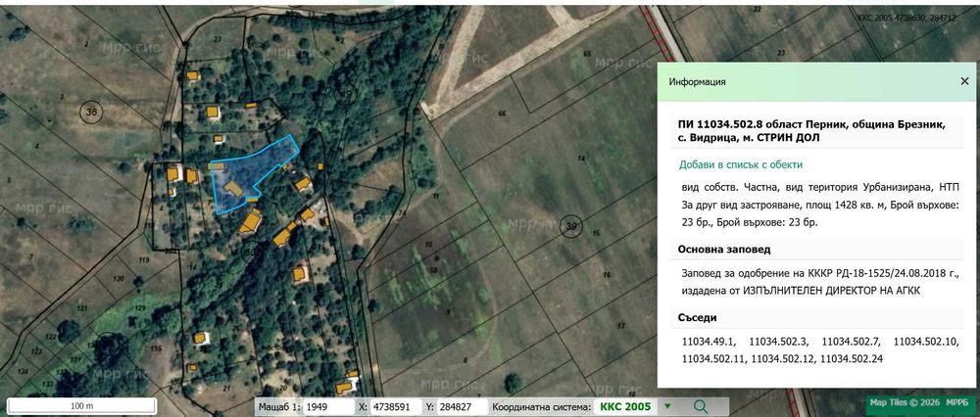Click neighbor parcel 11034.502.7

(x=851, y=342)
